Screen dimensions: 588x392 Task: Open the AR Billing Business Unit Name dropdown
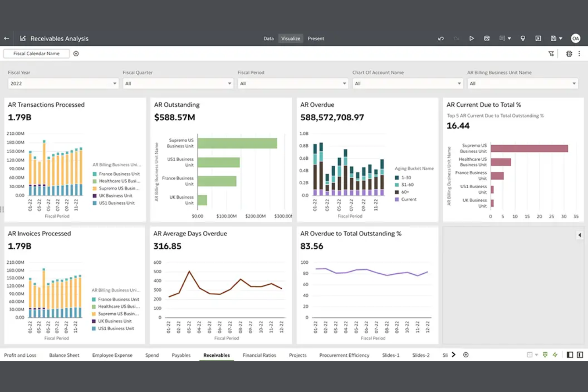[522, 83]
